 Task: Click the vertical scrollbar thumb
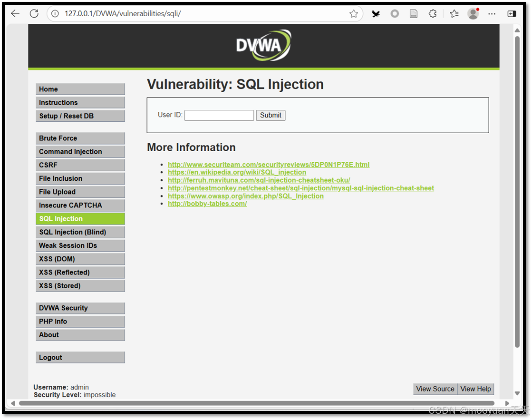pyautogui.click(x=517, y=192)
